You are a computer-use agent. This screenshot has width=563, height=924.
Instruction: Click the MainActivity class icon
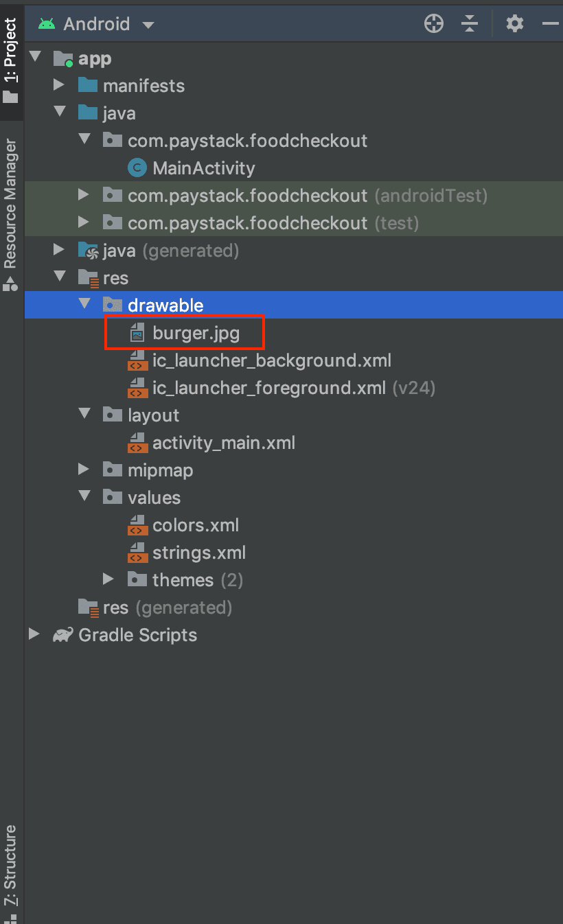click(137, 168)
